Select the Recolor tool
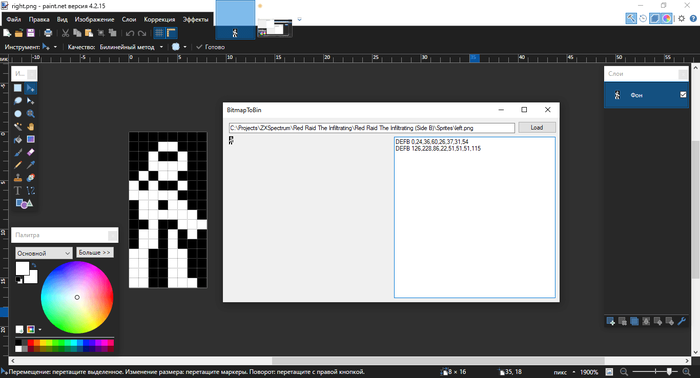Screen dimensions: 700x378 click(x=31, y=178)
